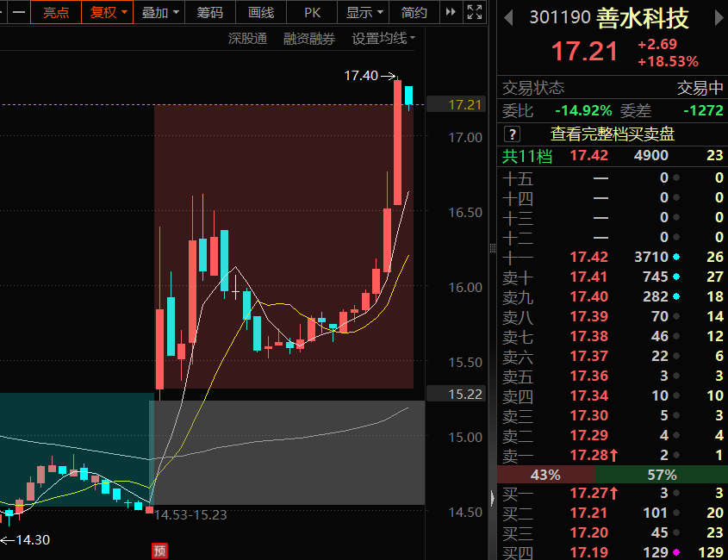Click the stock code 301190
Image resolution: width=728 pixels, height=560 pixels.
pyautogui.click(x=560, y=18)
